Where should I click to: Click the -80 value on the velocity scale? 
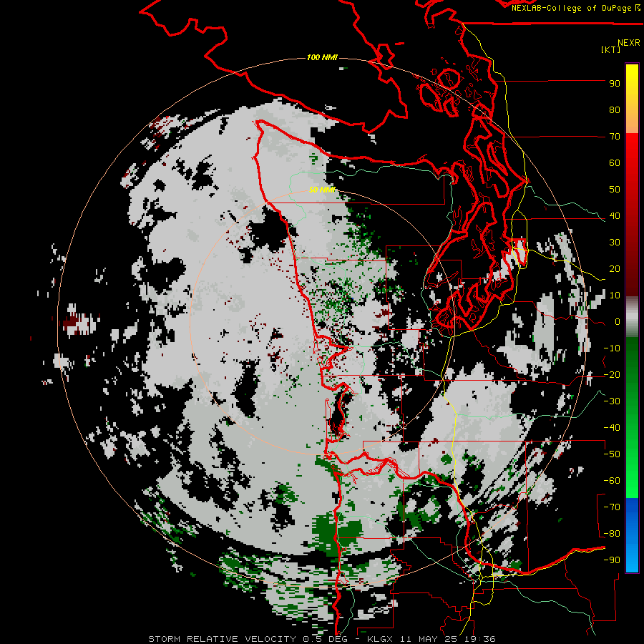[x=612, y=534]
